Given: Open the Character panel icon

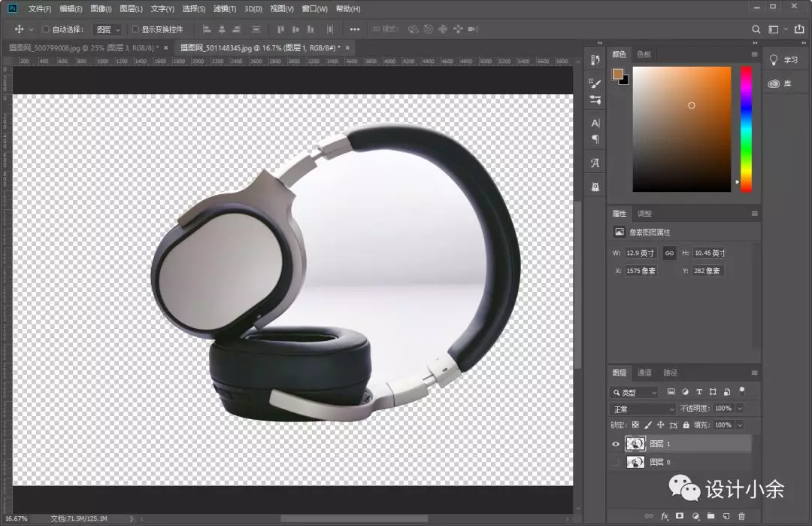Looking at the screenshot, I should click(595, 123).
